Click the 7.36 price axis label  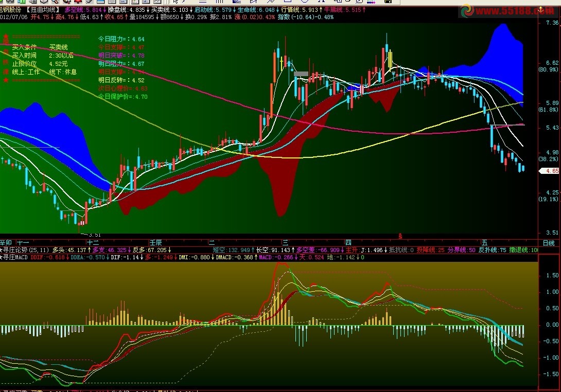(x=552, y=23)
